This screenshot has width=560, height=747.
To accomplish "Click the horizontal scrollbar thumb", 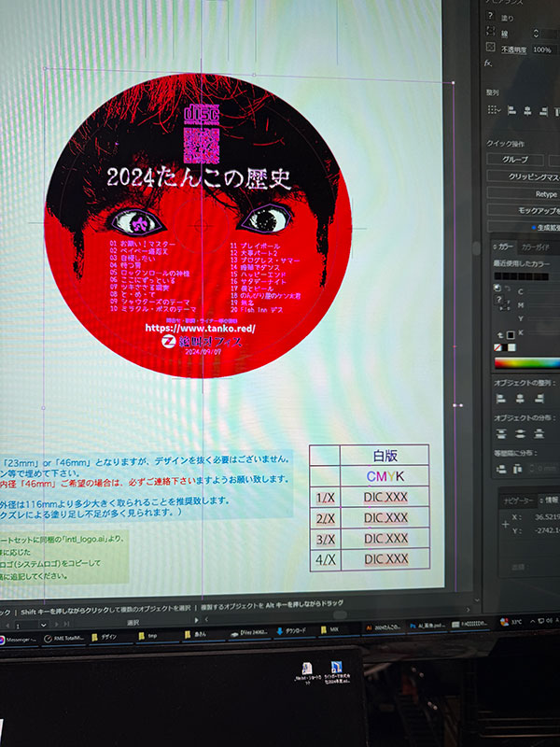I will (340, 614).
